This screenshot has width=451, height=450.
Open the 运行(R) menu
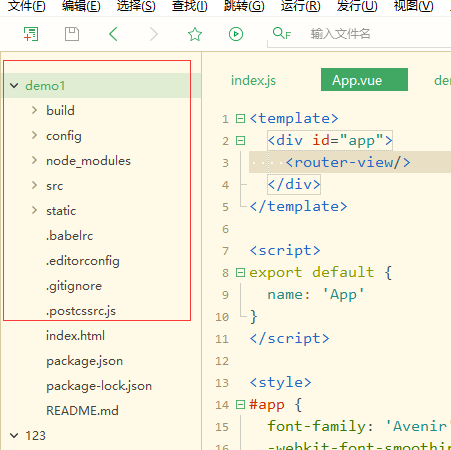[301, 6]
